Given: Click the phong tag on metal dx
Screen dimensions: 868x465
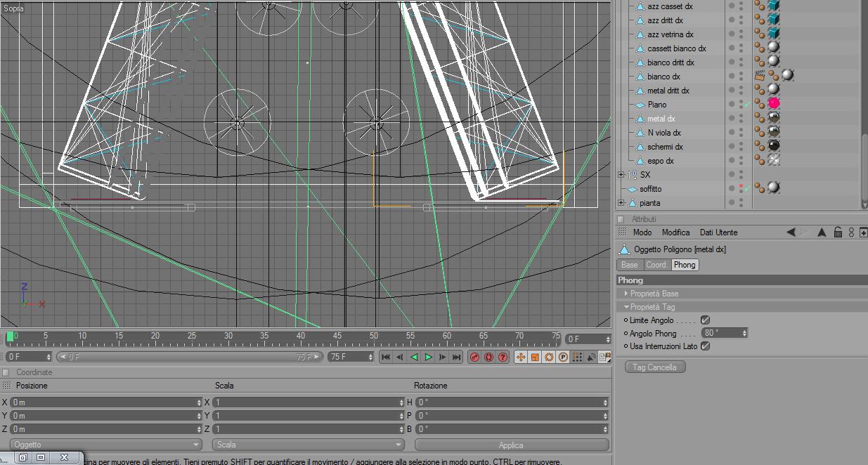Looking at the screenshot, I should (760, 118).
